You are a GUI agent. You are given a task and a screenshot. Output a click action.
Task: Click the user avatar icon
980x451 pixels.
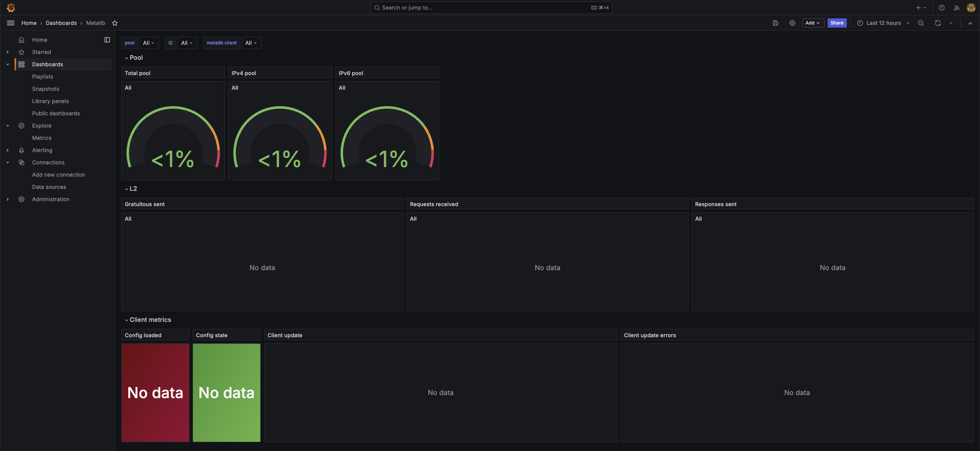click(971, 8)
